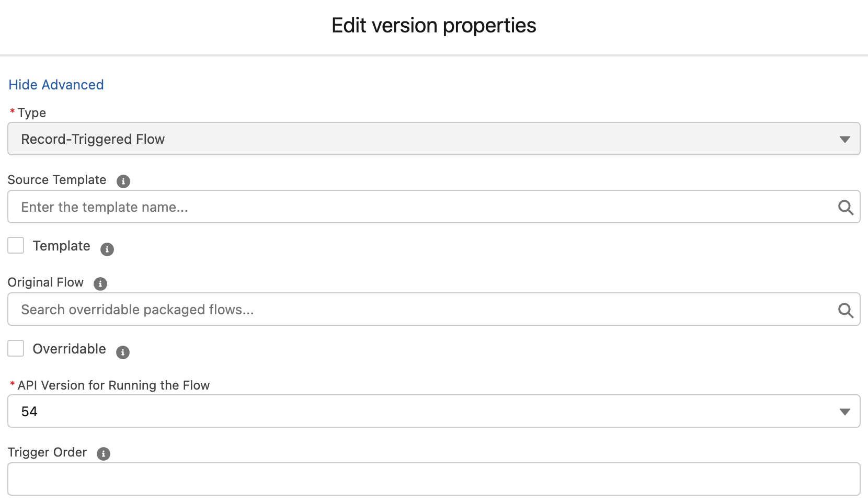The height and width of the screenshot is (502, 868).
Task: Click the Template label text
Action: pyautogui.click(x=61, y=246)
